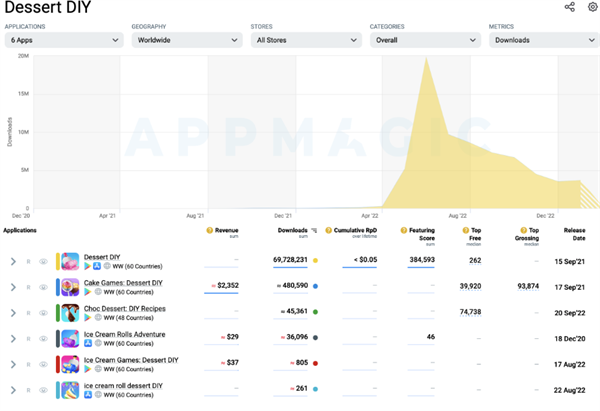Click the 69,728,231 downloads value
Image resolution: width=600 pixels, height=411 pixels.
pyautogui.click(x=290, y=260)
